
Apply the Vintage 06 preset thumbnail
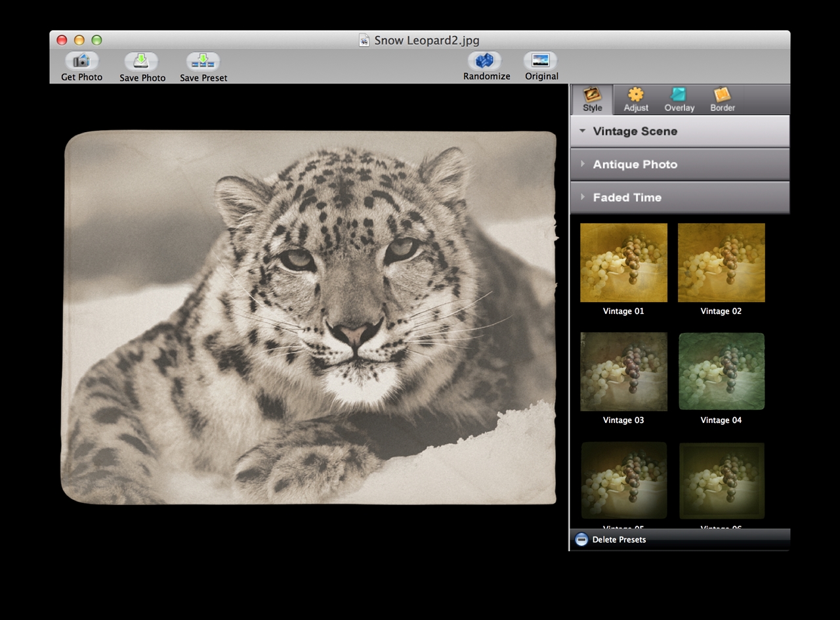pyautogui.click(x=721, y=481)
